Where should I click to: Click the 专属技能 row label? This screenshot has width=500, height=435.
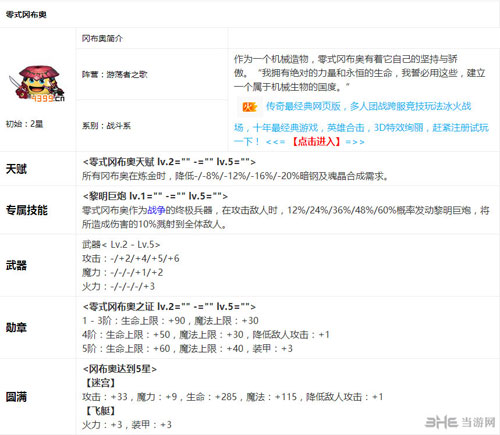27,210
